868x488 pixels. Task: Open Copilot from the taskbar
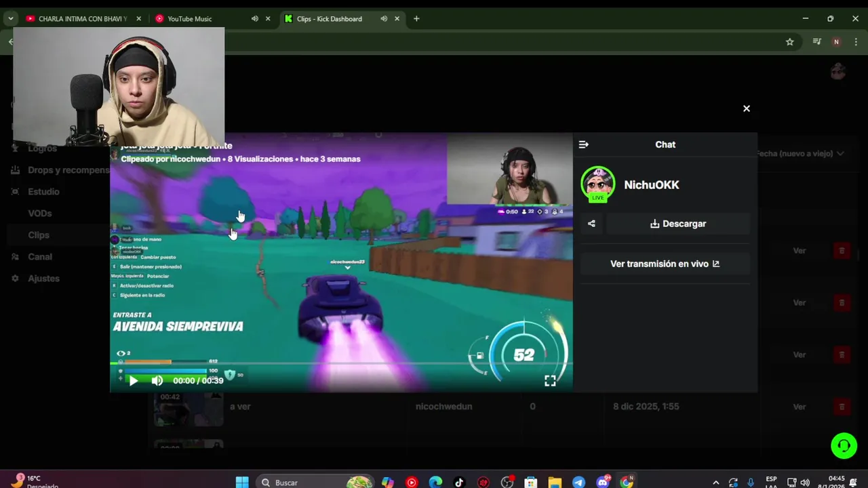pos(387,483)
